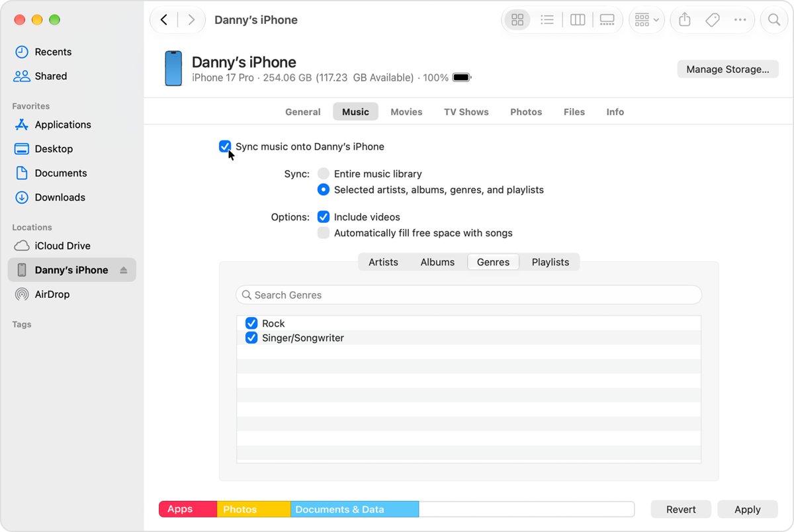The width and height of the screenshot is (794, 532).
Task: Click the Search Genres field
Action: pyautogui.click(x=468, y=295)
